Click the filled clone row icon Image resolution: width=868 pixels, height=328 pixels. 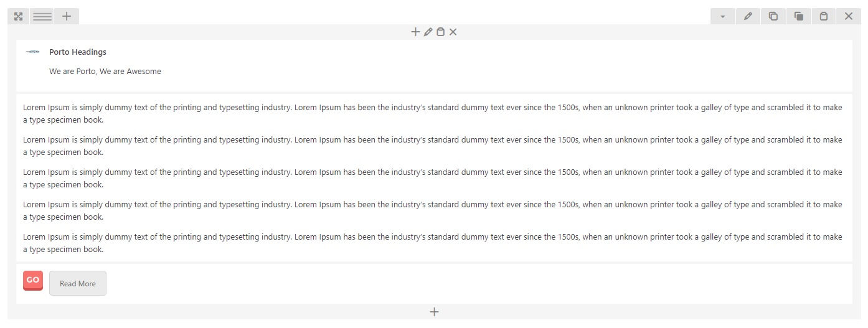coord(798,17)
